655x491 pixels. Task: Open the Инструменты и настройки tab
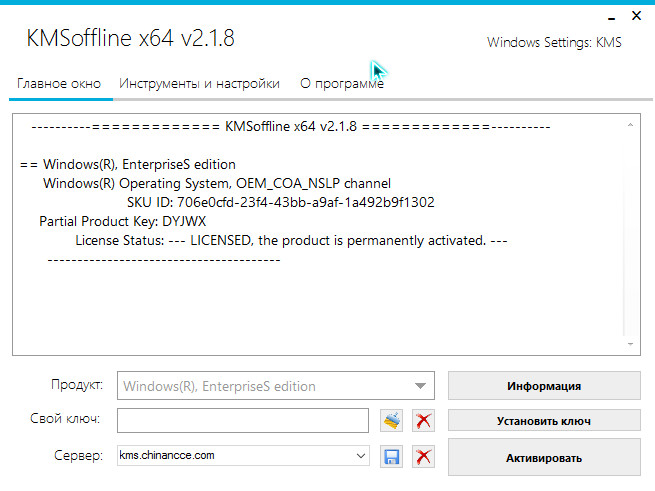(199, 84)
